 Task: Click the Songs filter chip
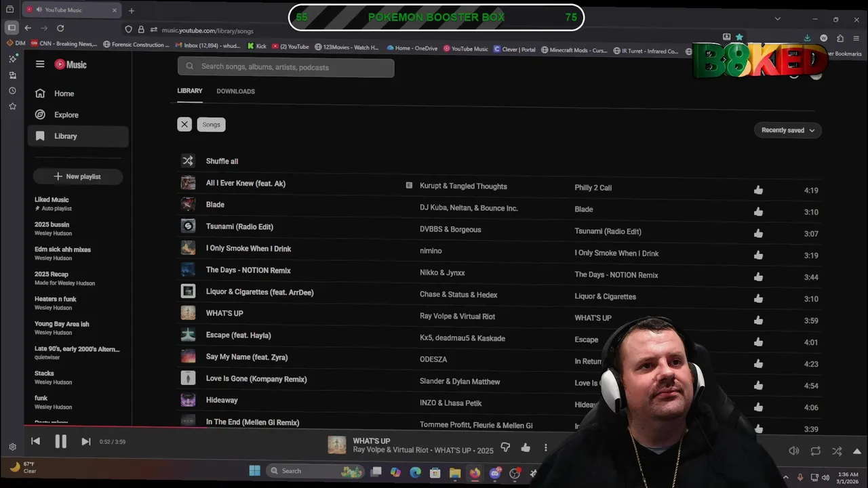(211, 125)
